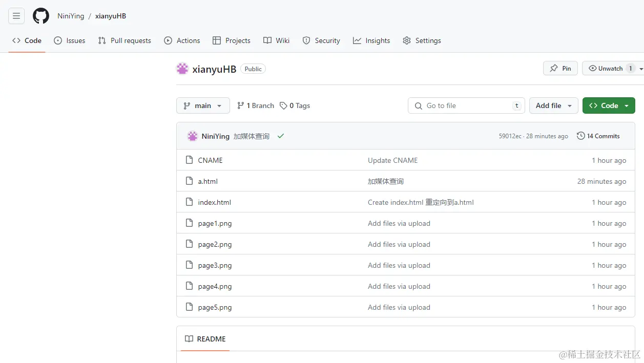
Task: View the 14 Commits history
Action: click(598, 136)
